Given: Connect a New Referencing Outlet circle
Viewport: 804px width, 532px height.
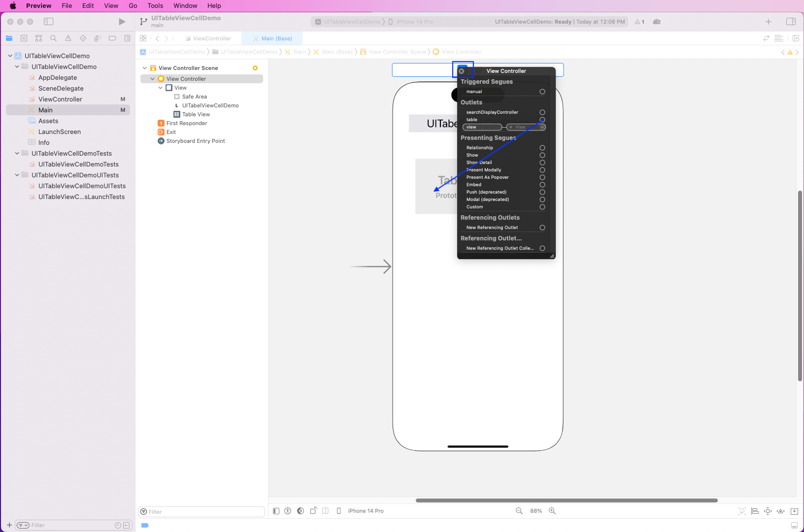Looking at the screenshot, I should (542, 228).
